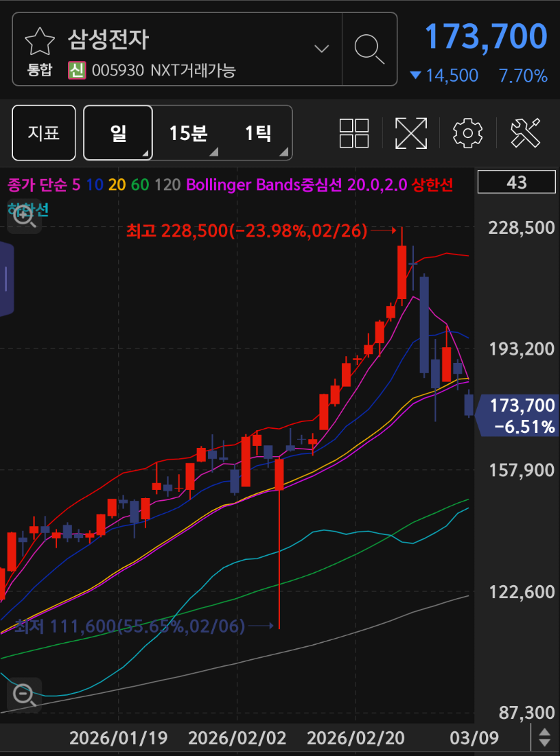Open the side panel handle on chart edge
The width and height of the screenshot is (560, 756).
(x=6, y=279)
